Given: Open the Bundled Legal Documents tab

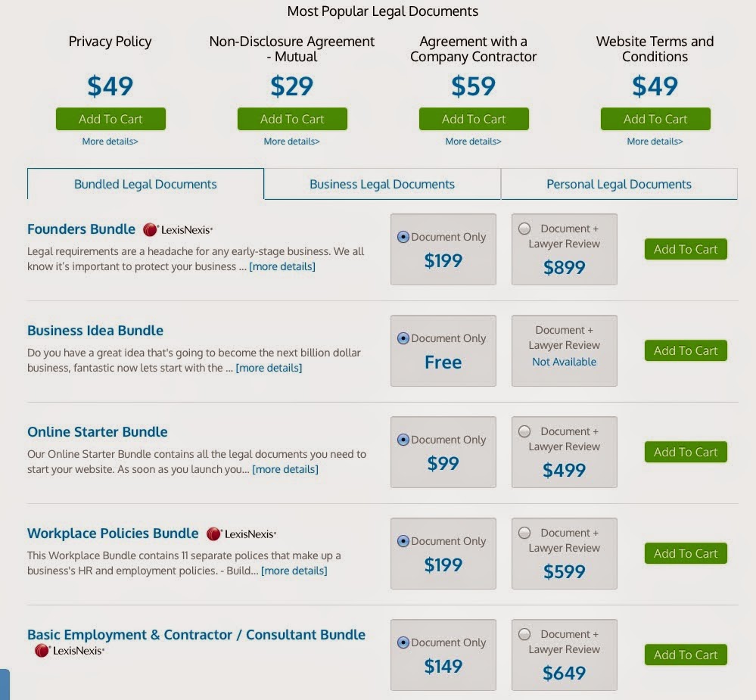Looking at the screenshot, I should (x=145, y=184).
